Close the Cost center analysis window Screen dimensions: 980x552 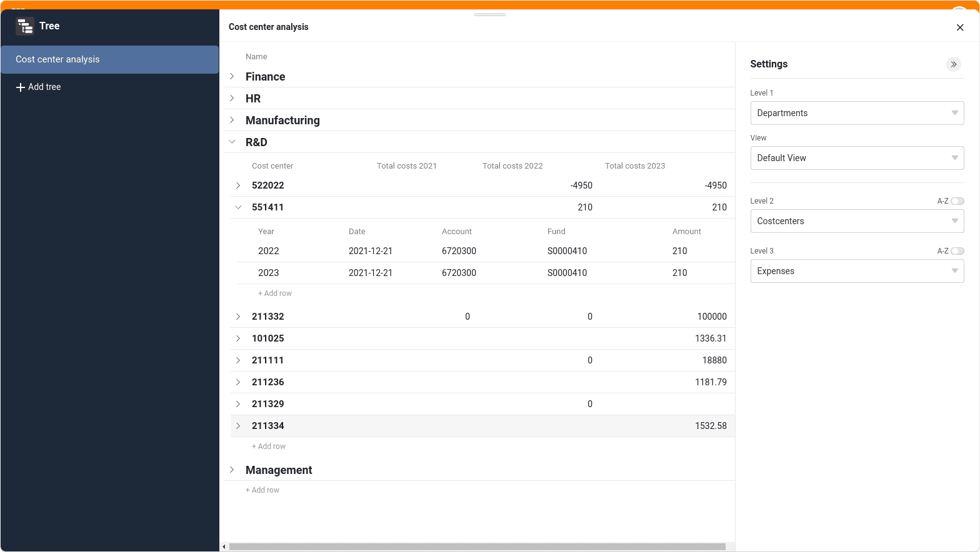pyautogui.click(x=960, y=27)
